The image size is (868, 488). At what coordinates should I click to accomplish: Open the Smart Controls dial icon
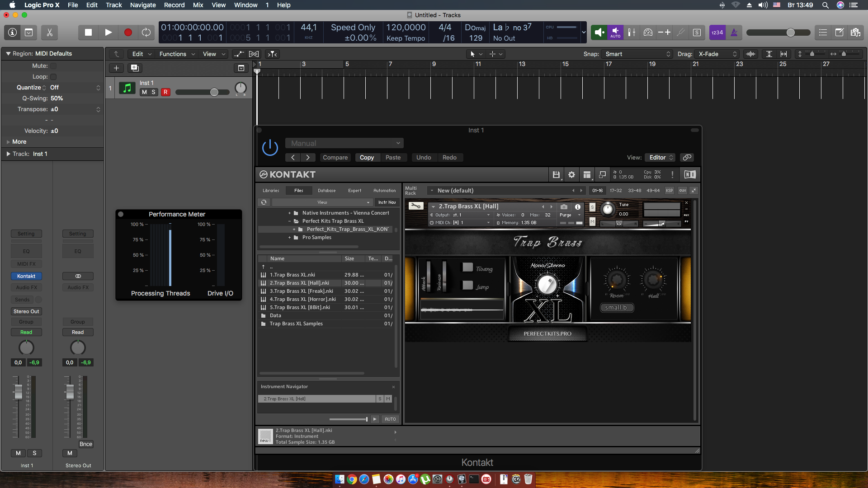(x=648, y=33)
